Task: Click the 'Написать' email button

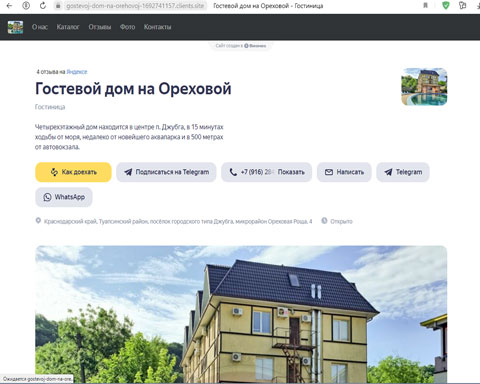Action: pos(344,172)
